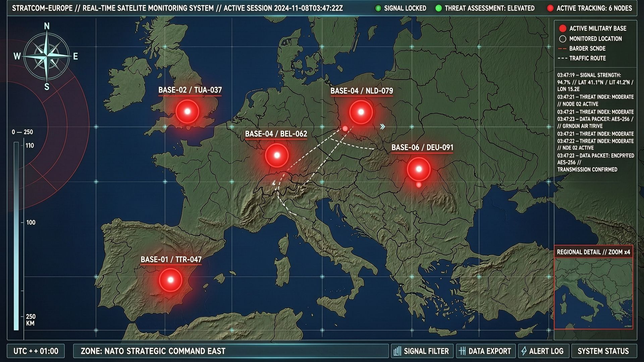Open the Signal Filter tab
The height and width of the screenshot is (362, 644).
tap(422, 351)
